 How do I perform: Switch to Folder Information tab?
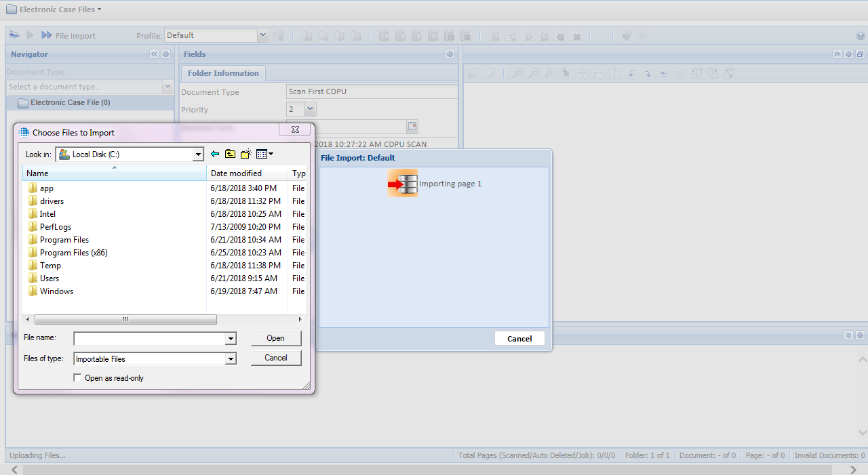click(223, 73)
